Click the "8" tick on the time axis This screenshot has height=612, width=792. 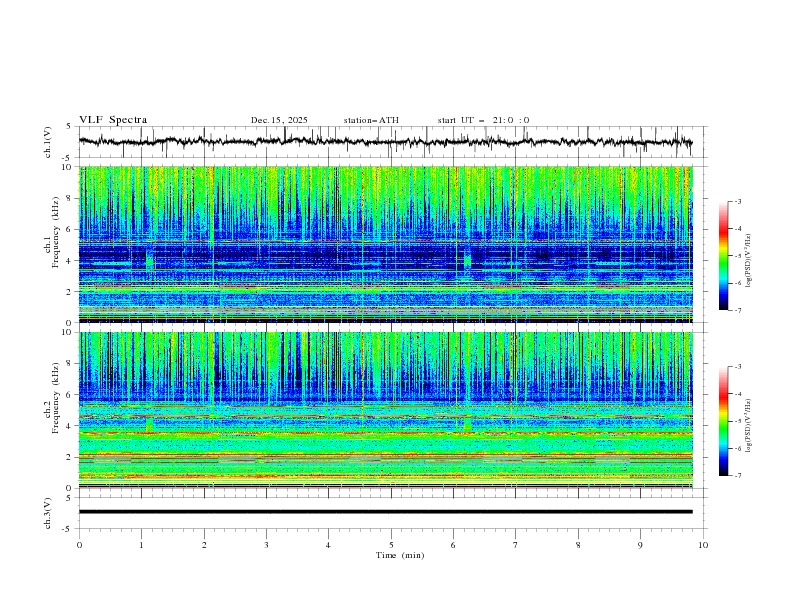(578, 545)
